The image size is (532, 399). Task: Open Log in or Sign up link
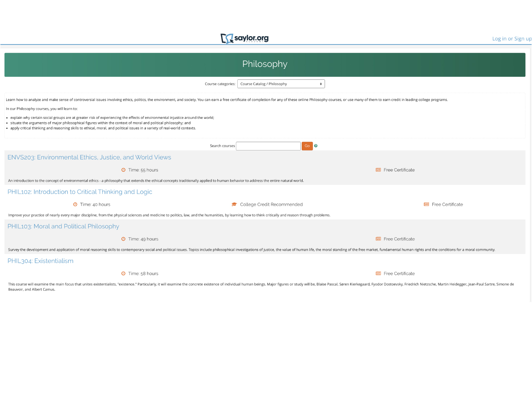tap(512, 39)
